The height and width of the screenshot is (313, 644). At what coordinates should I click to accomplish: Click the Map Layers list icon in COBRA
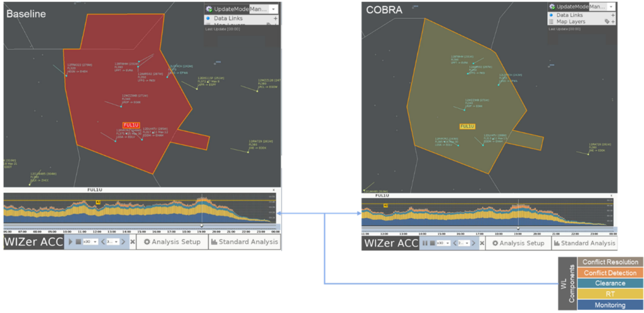point(551,22)
